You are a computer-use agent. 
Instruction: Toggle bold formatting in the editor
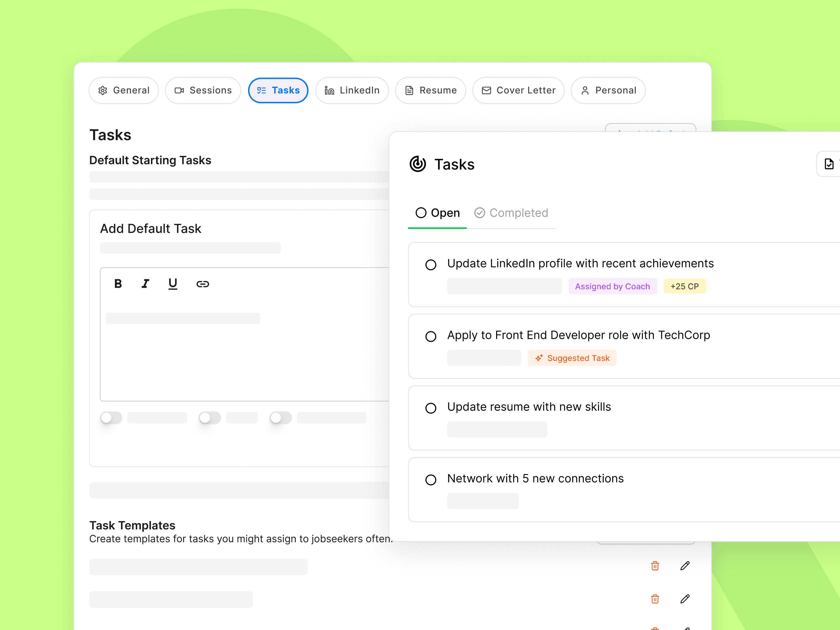(118, 284)
